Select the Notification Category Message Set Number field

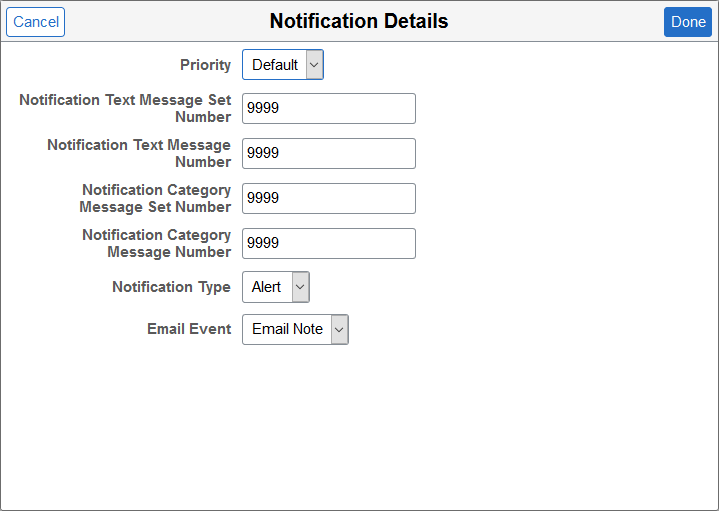coord(328,198)
